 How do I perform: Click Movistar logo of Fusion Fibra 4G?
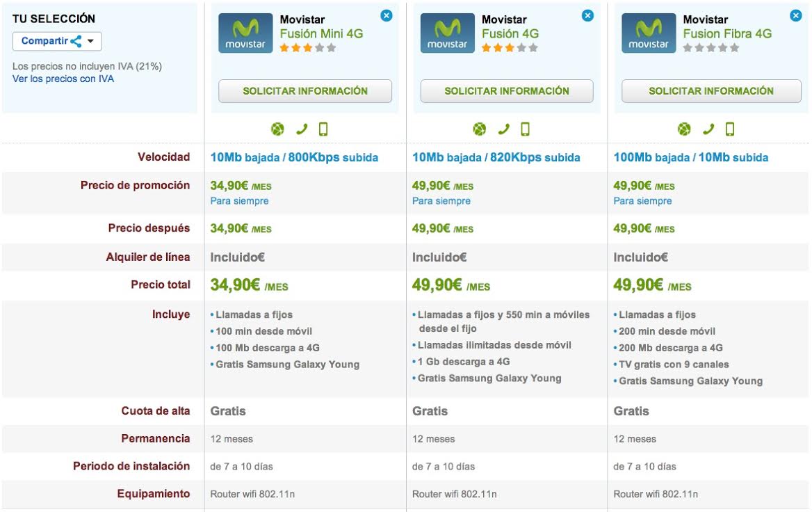[x=649, y=33]
